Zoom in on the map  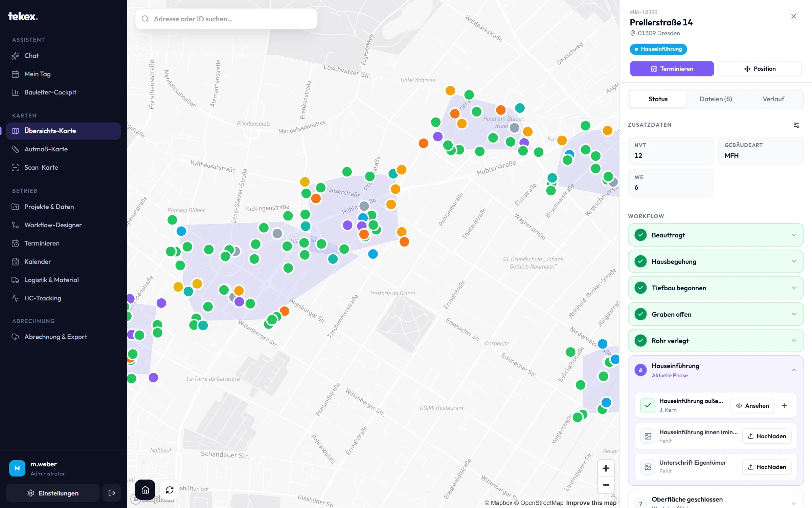(606, 468)
